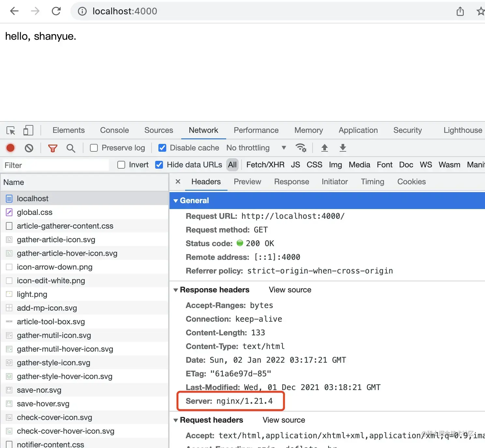Toggle the Invert filter checkbox
This screenshot has width=485, height=448.
[x=121, y=165]
